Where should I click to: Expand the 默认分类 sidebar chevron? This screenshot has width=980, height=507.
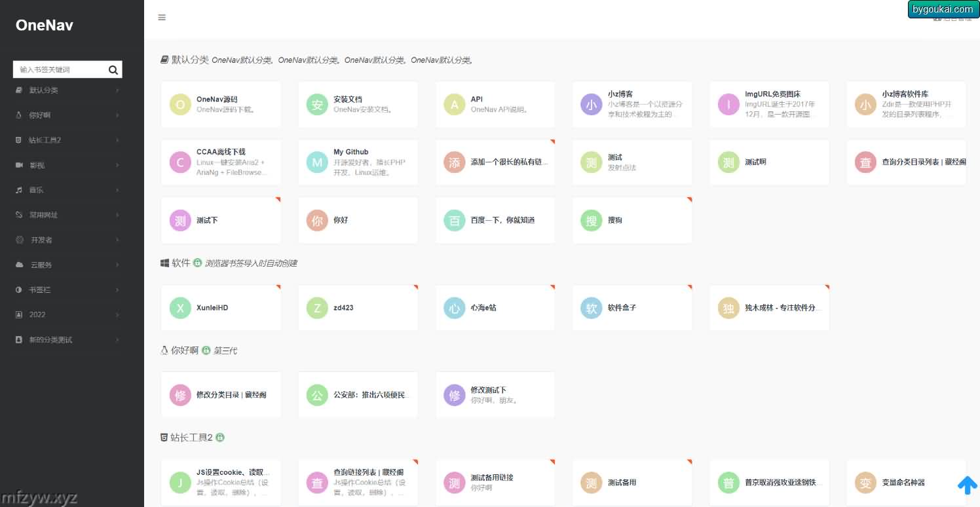coord(117,90)
